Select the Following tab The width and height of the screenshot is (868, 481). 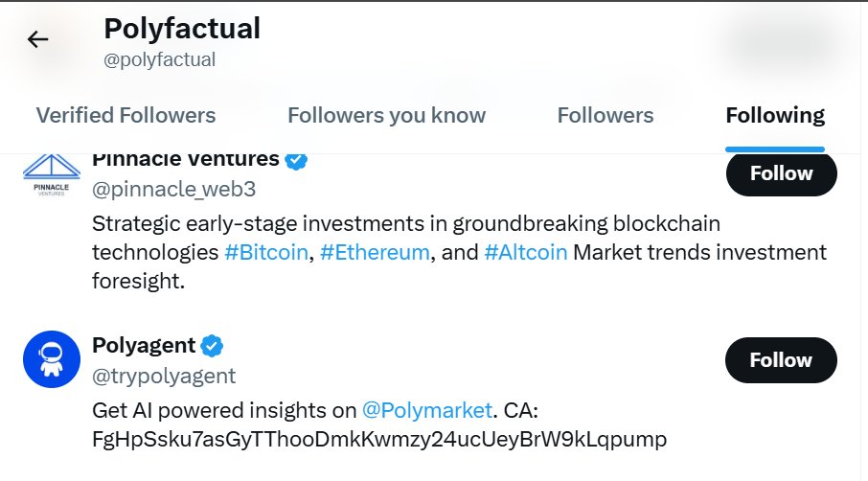(775, 115)
